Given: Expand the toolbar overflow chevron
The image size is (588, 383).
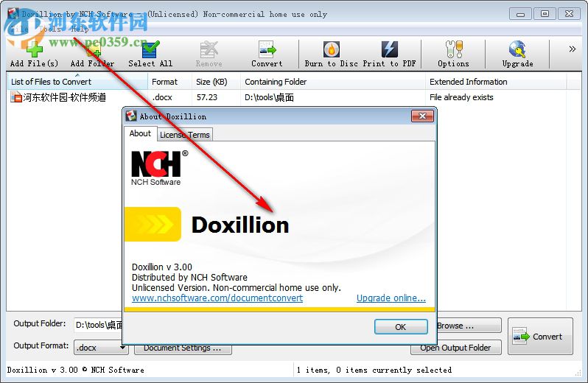Looking at the screenshot, I should pos(573,49).
